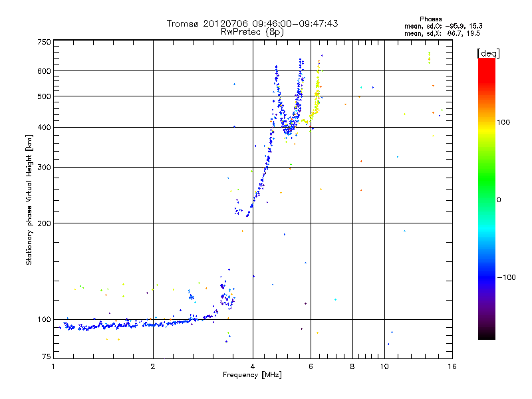Click the x-axis tick label '6'

[311, 366]
